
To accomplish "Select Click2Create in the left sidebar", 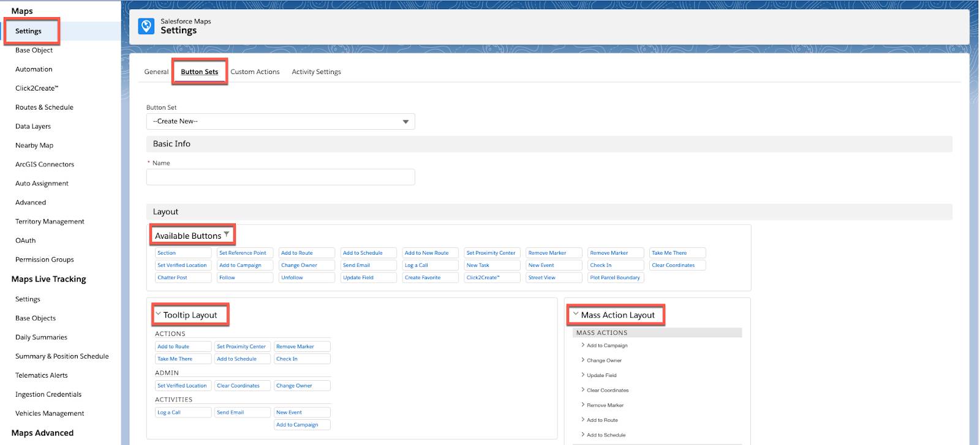I will (x=37, y=88).
